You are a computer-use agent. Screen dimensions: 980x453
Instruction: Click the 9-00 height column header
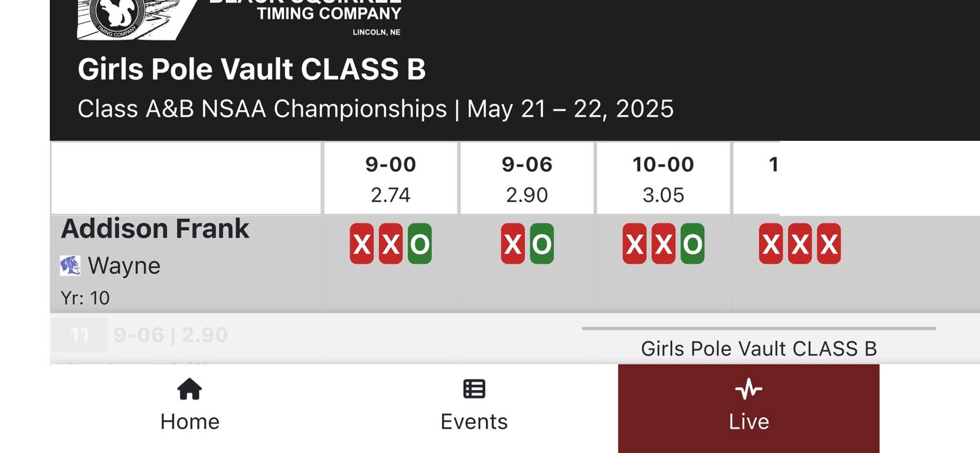391,179
